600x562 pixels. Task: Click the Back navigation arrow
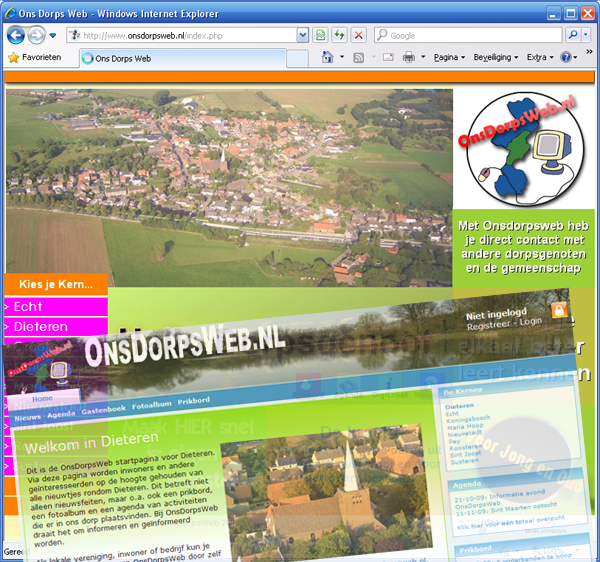(x=16, y=36)
